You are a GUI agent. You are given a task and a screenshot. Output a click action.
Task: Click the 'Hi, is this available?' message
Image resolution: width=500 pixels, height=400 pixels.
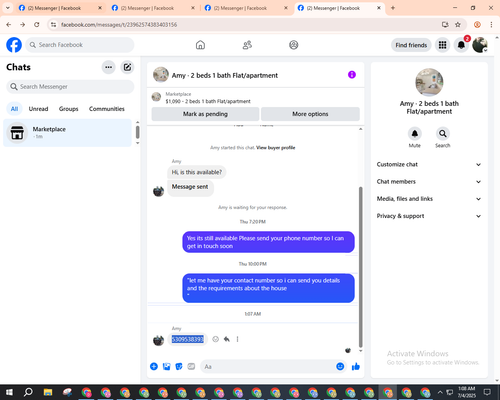tap(197, 172)
